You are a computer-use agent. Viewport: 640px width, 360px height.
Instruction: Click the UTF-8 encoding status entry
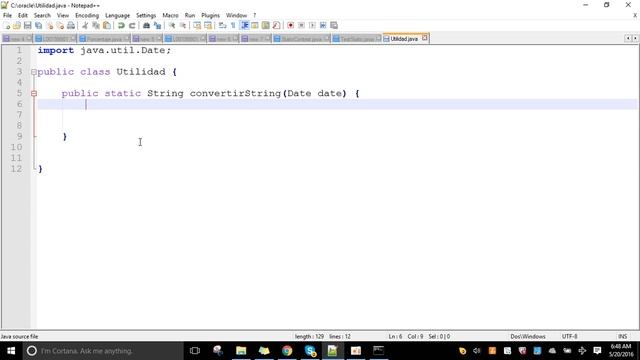pyautogui.click(x=569, y=336)
